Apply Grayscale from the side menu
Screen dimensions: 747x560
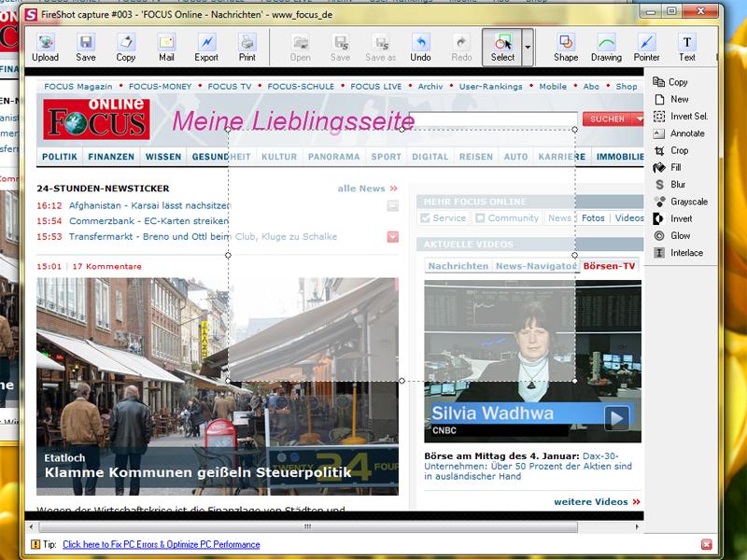pos(688,202)
